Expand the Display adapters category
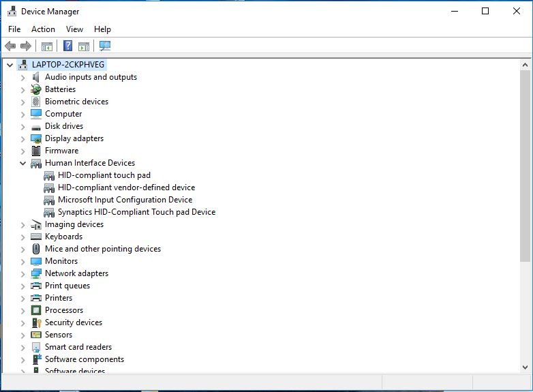 22,138
